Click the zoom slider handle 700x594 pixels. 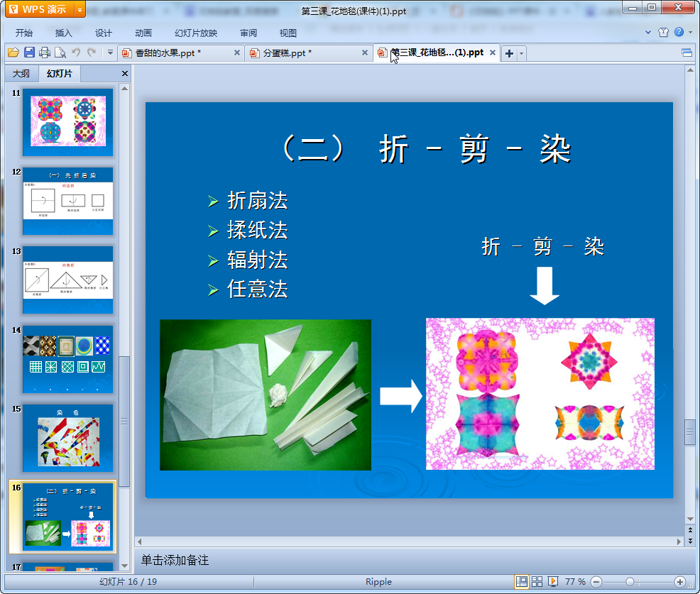tap(630, 582)
